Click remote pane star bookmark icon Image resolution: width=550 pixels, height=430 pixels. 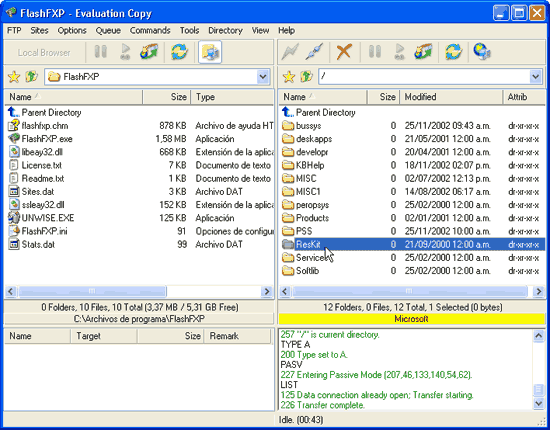coord(289,76)
